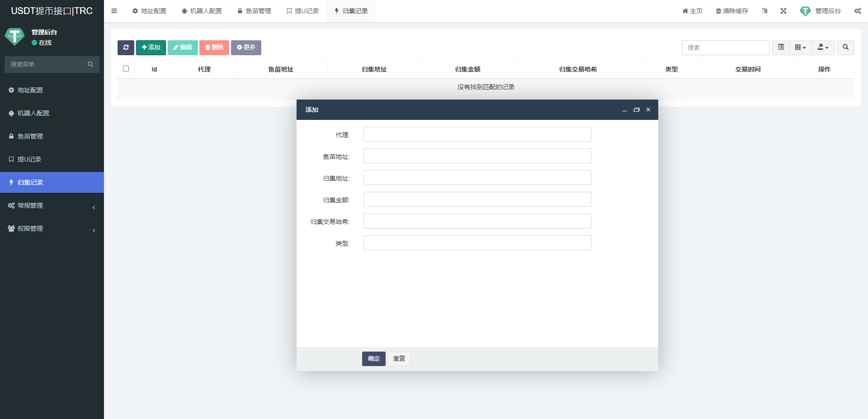Expand 权限管理 sidebar menu
Image resolution: width=868 pixels, height=419 pixels.
tap(52, 229)
